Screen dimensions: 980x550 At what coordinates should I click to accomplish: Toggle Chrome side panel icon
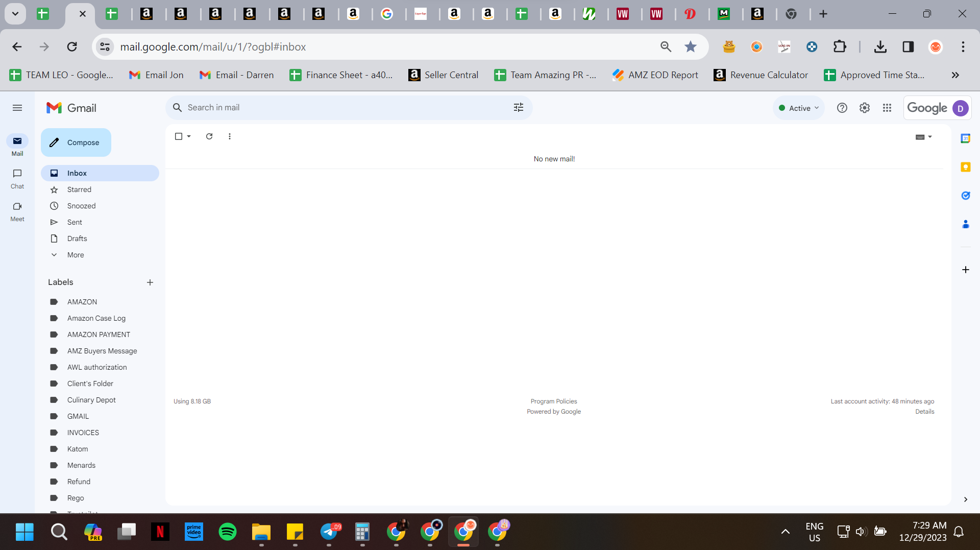[908, 47]
